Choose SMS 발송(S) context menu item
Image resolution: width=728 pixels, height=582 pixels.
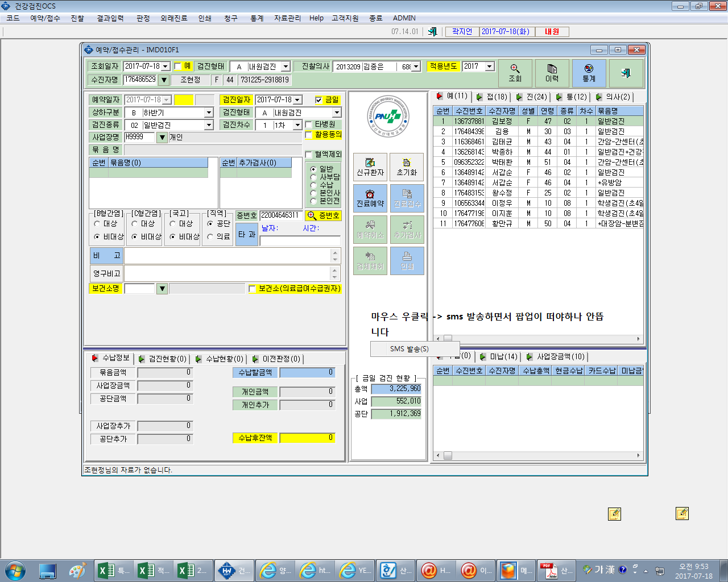(409, 349)
